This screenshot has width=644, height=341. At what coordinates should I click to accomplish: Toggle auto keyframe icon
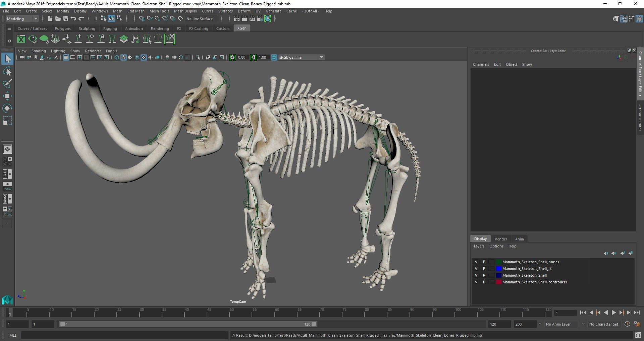pos(627,324)
